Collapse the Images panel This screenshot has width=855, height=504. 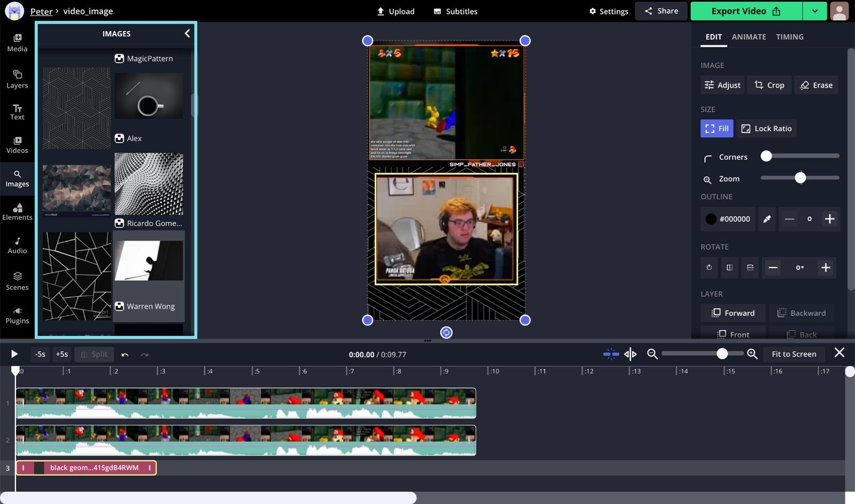click(x=187, y=33)
